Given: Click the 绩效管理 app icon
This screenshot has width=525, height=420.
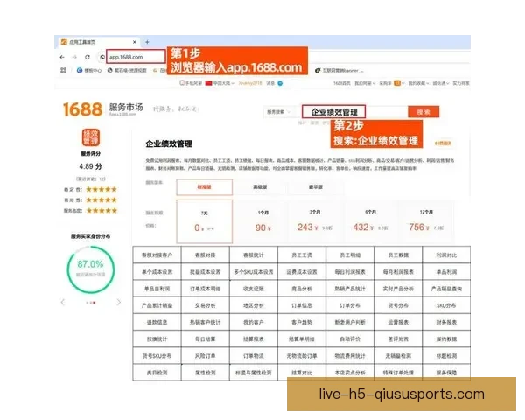Looking at the screenshot, I should point(91,137).
